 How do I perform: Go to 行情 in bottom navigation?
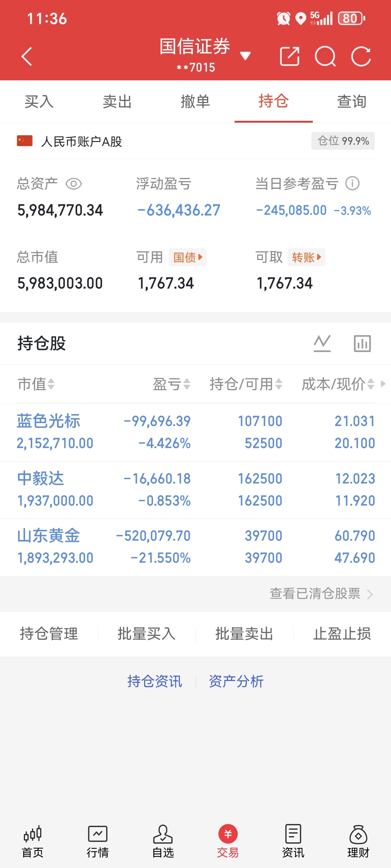point(98,841)
